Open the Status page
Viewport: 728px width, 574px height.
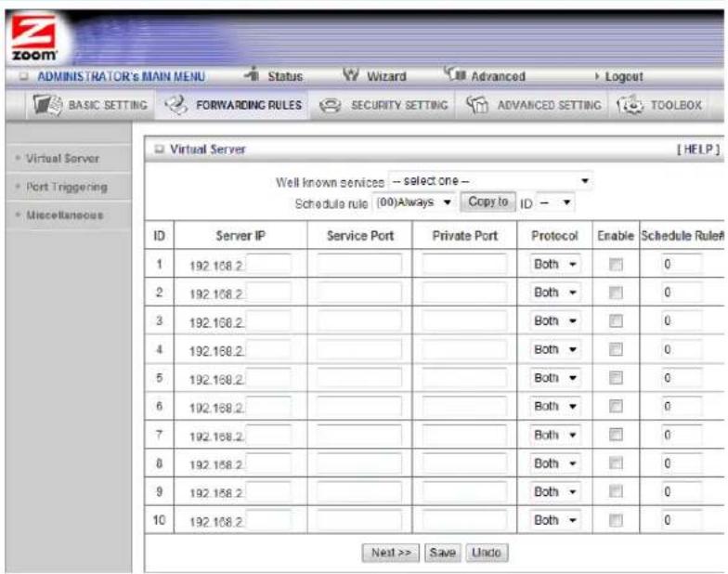285,76
